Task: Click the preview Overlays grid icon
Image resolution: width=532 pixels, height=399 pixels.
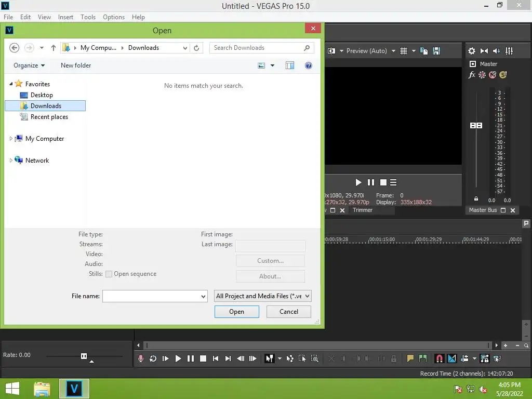Action: [403, 51]
